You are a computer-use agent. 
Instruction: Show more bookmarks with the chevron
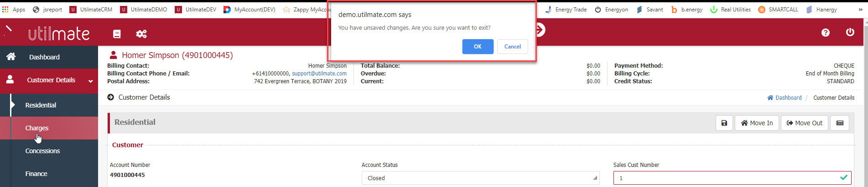point(860,10)
